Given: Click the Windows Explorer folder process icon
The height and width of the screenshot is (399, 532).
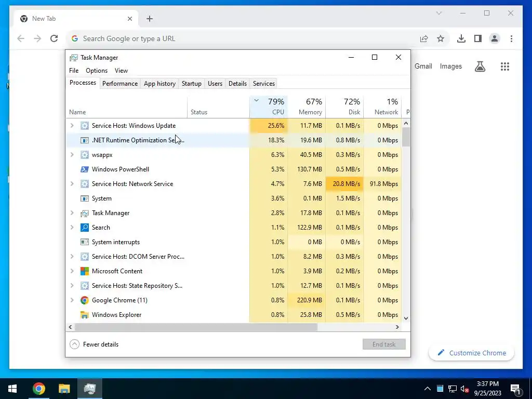Looking at the screenshot, I should tap(85, 315).
